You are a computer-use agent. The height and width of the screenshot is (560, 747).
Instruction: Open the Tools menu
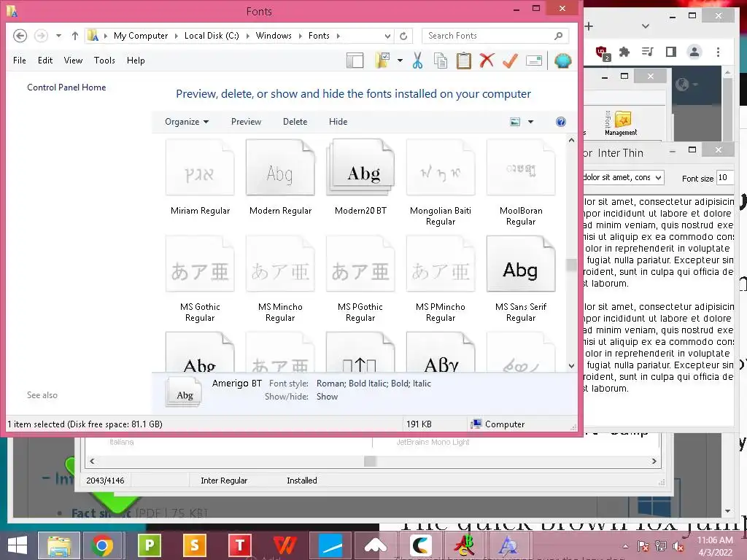pyautogui.click(x=104, y=61)
